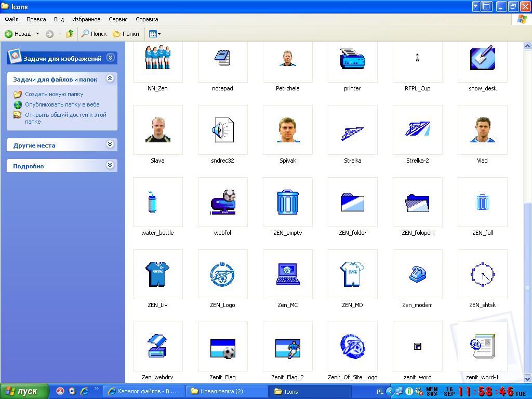Select the Vlad portrait icon
The height and width of the screenshot is (399, 532).
483,130
